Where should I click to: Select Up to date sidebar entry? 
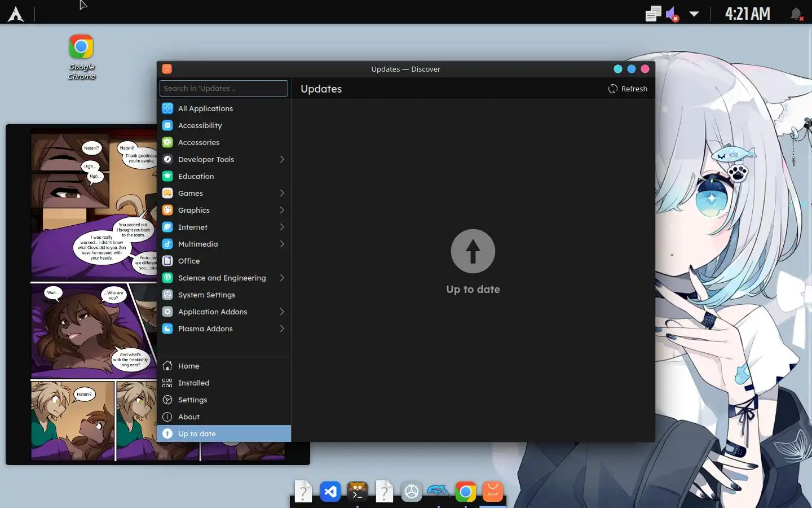pyautogui.click(x=224, y=433)
